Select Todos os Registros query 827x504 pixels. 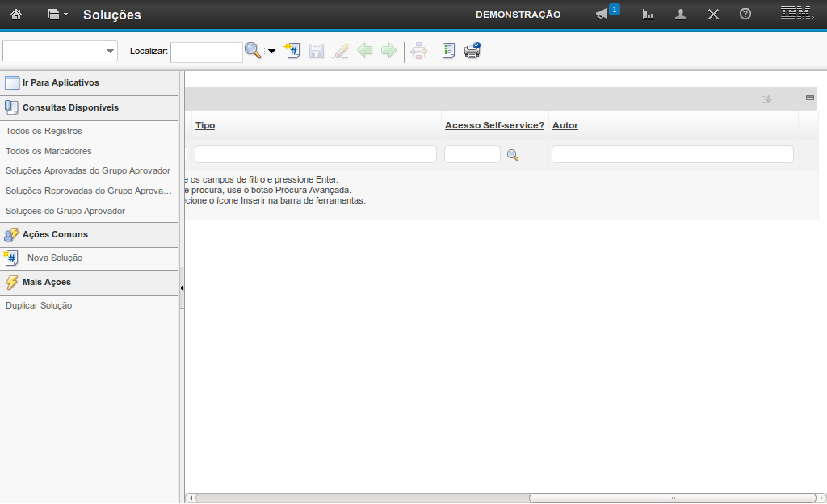coord(44,131)
